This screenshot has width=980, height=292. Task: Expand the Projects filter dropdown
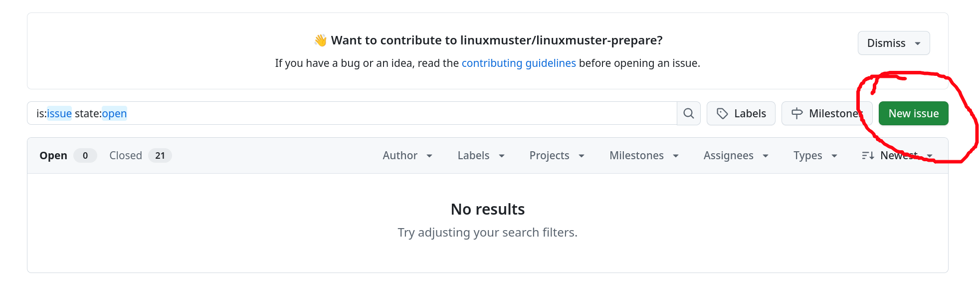[557, 156]
